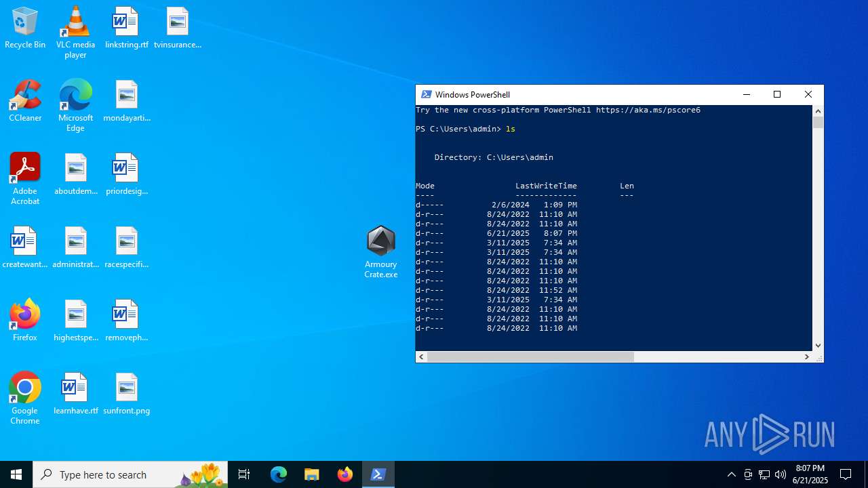This screenshot has height=488, width=868.
Task: Select the CCleaner desktop shortcut
Action: (x=25, y=102)
